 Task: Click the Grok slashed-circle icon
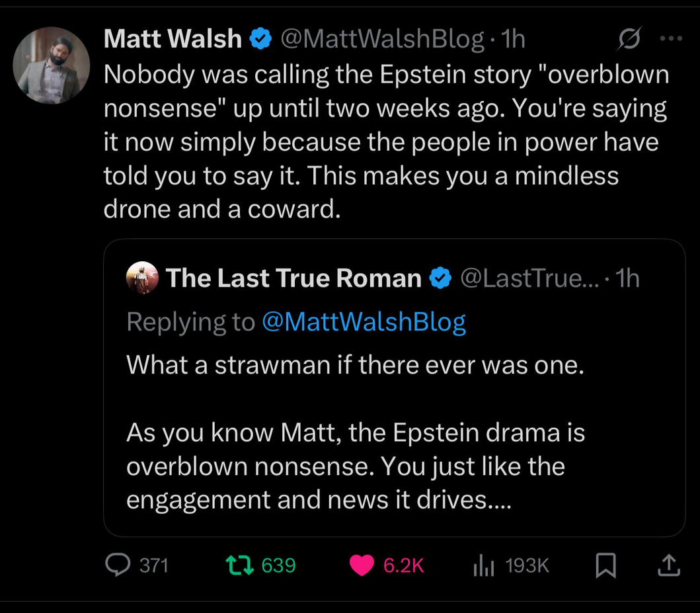(x=629, y=39)
